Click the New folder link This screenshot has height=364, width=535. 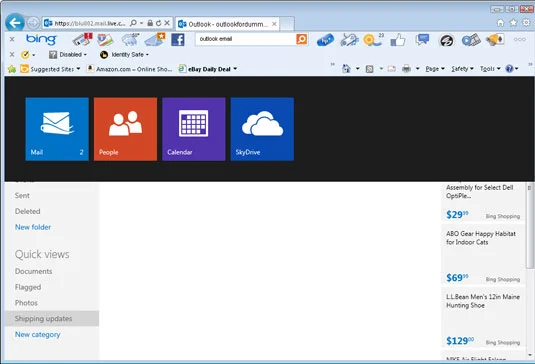tap(33, 227)
